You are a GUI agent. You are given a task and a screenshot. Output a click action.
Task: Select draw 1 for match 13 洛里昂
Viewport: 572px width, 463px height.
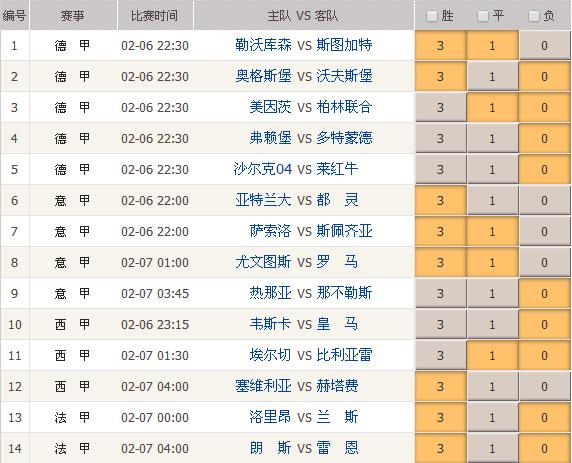coord(492,417)
